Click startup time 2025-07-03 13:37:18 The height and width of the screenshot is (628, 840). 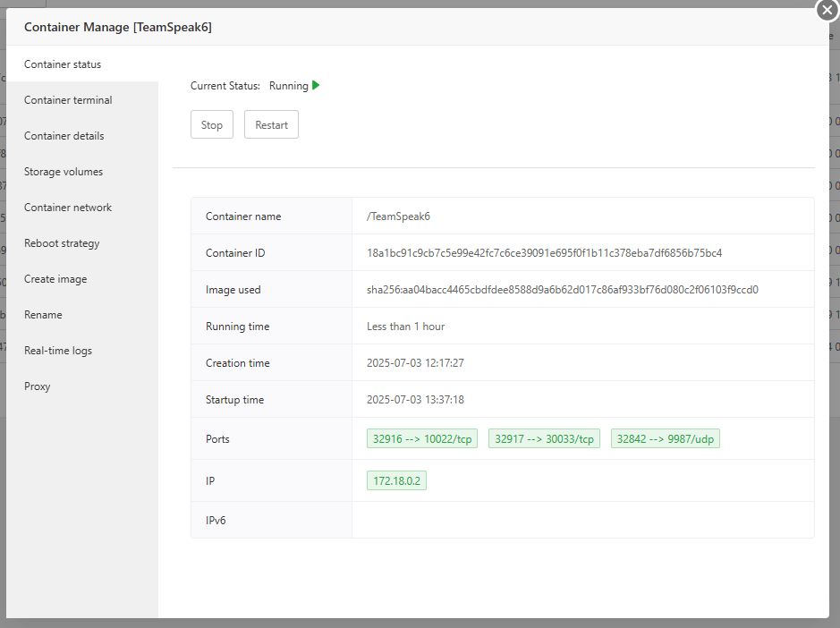(x=415, y=399)
